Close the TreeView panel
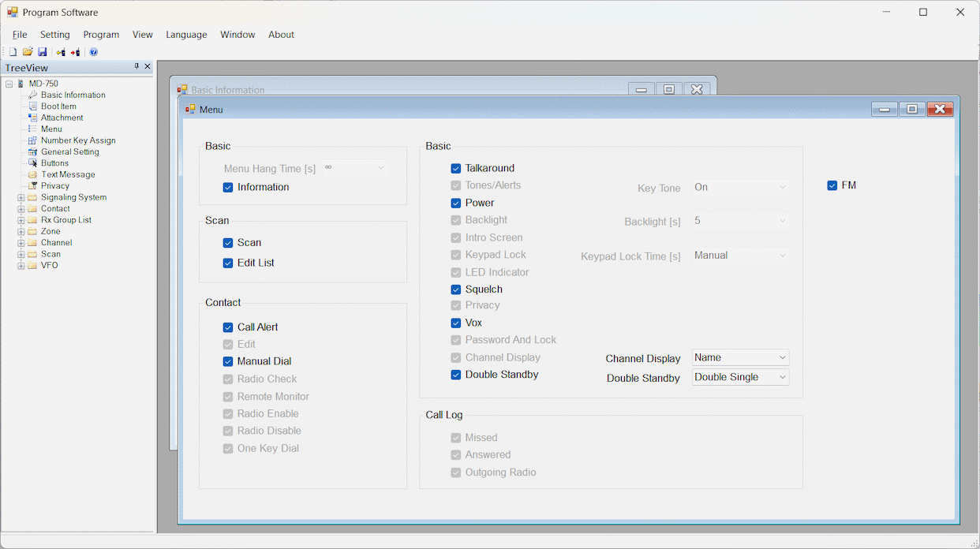The image size is (980, 549). click(148, 67)
